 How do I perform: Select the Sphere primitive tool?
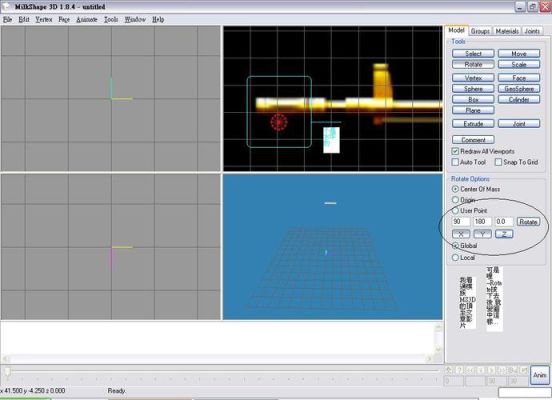pos(473,89)
